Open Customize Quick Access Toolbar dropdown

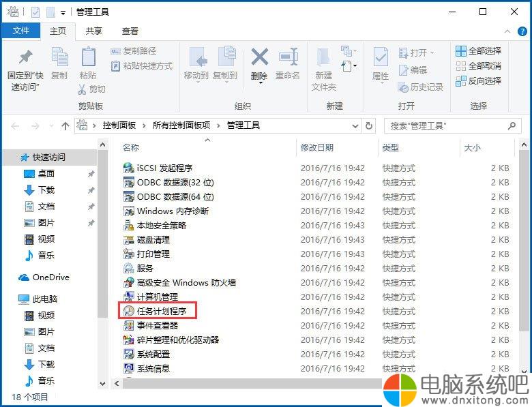[x=63, y=13]
